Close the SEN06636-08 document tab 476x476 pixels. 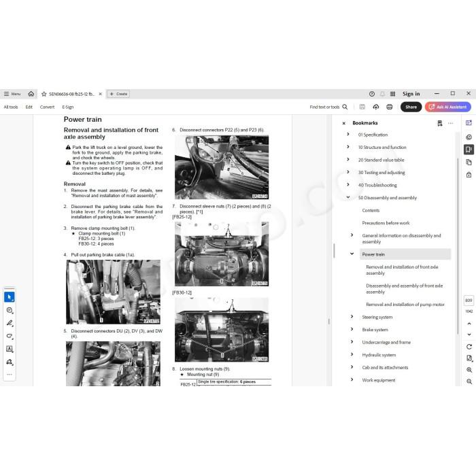pyautogui.click(x=101, y=94)
